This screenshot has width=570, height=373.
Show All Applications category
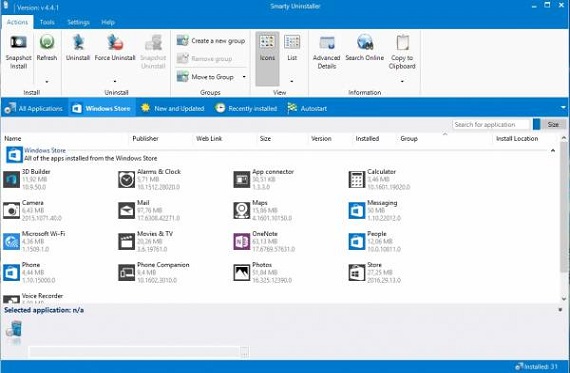(34, 108)
